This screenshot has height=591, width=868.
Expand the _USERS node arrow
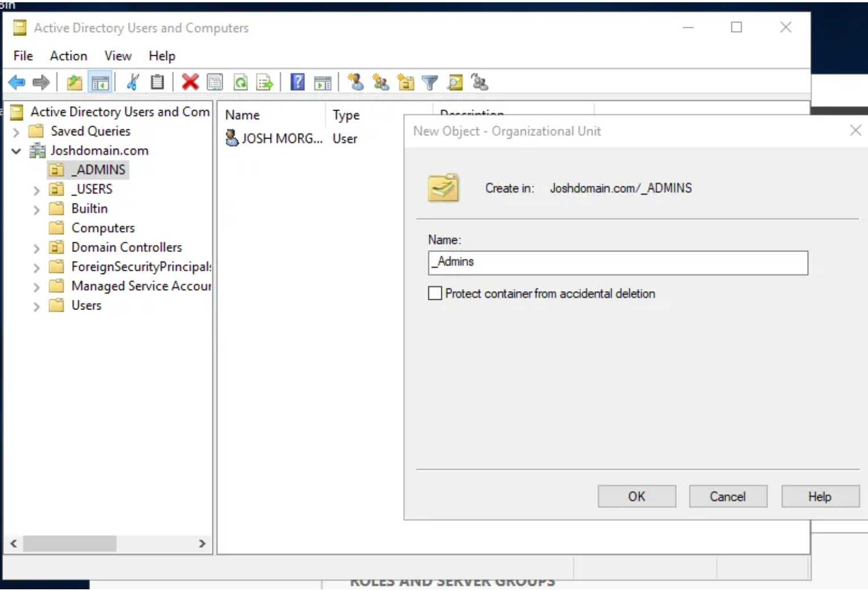point(36,190)
